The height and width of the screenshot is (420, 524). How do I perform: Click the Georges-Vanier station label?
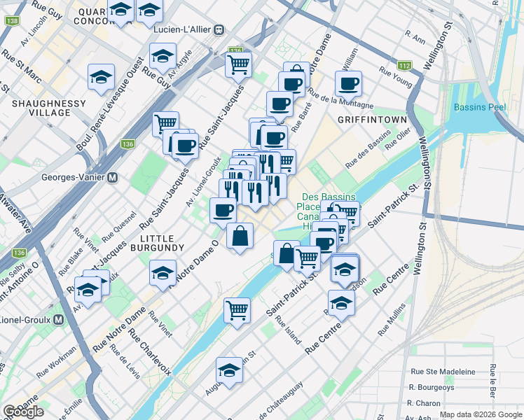click(73, 177)
